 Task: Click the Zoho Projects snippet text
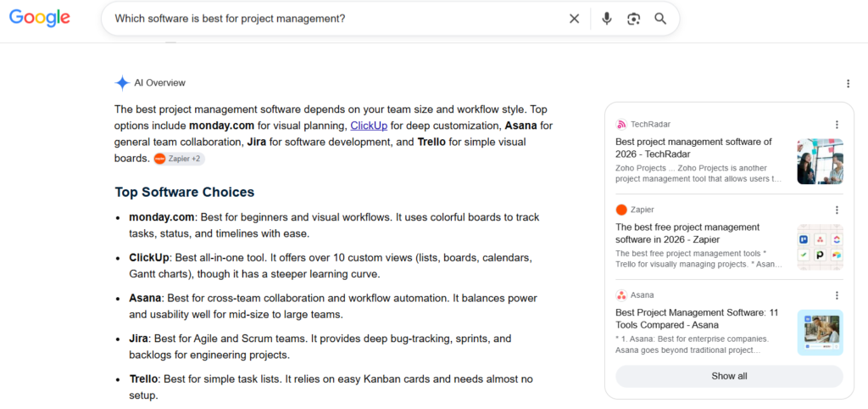pyautogui.click(x=698, y=173)
